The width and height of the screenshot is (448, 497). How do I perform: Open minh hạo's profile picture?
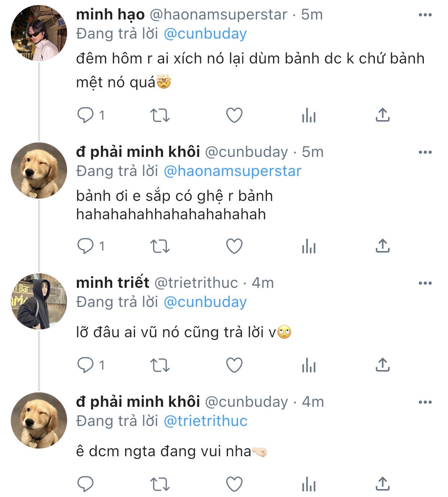pyautogui.click(x=39, y=33)
